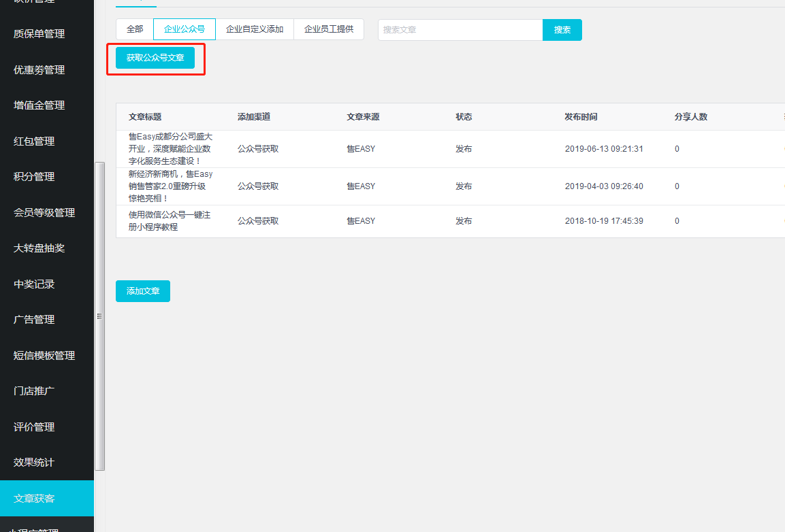Select the 企业公众号 filter tab
Screen dimensions: 785x532
[185, 29]
